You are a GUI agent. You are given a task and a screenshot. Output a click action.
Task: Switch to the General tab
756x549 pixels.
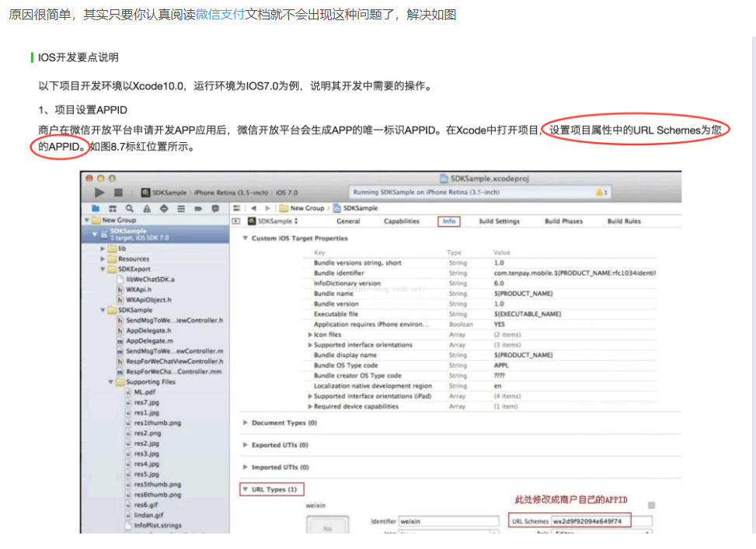pyautogui.click(x=348, y=221)
